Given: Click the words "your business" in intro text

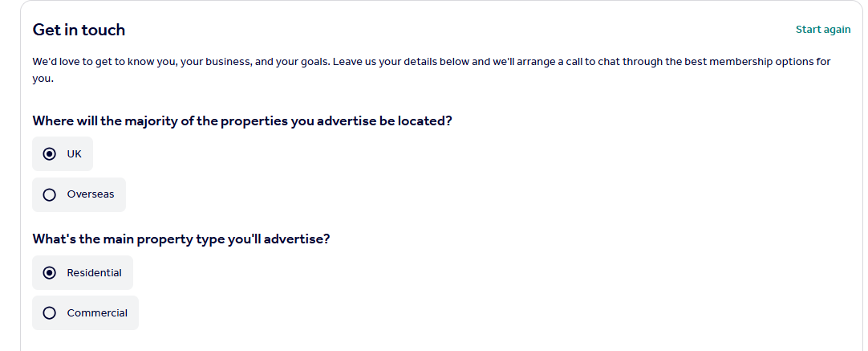Looking at the screenshot, I should click(x=214, y=62).
